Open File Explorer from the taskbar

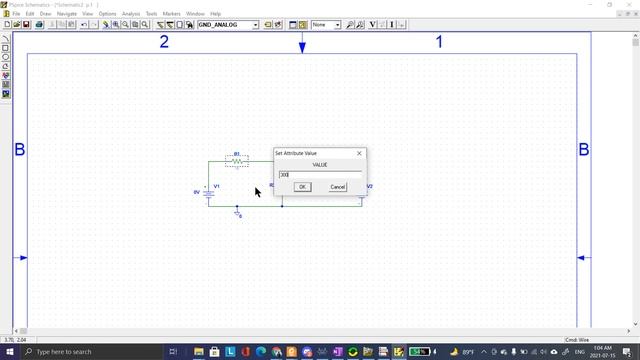[x=199, y=351]
